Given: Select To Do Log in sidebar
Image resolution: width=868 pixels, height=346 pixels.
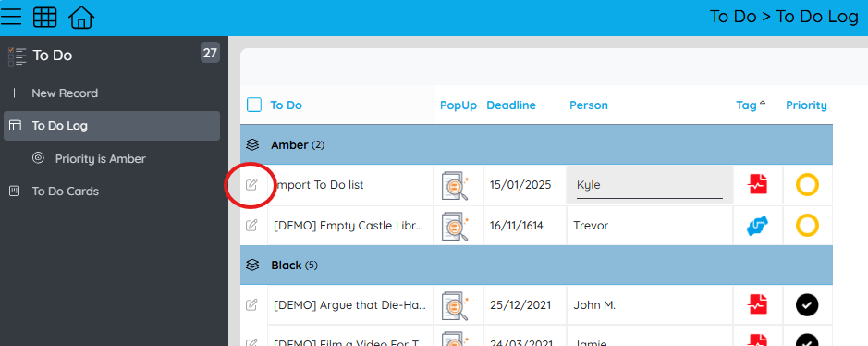Looking at the screenshot, I should pos(112,126).
